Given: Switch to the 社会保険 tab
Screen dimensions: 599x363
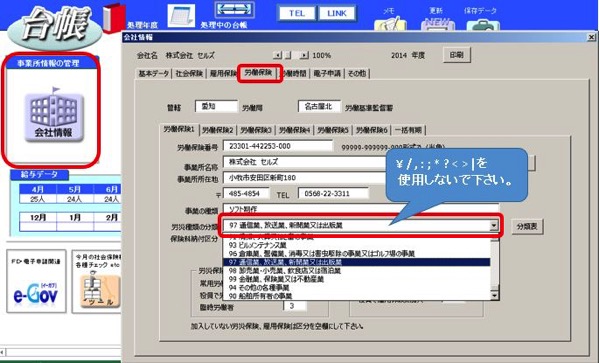Looking at the screenshot, I should [189, 73].
